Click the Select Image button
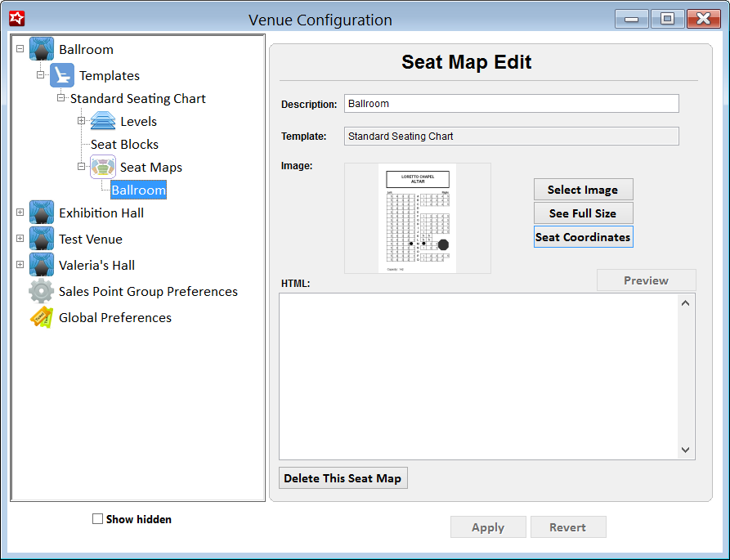Screen dimensions: 730x560 [583, 190]
